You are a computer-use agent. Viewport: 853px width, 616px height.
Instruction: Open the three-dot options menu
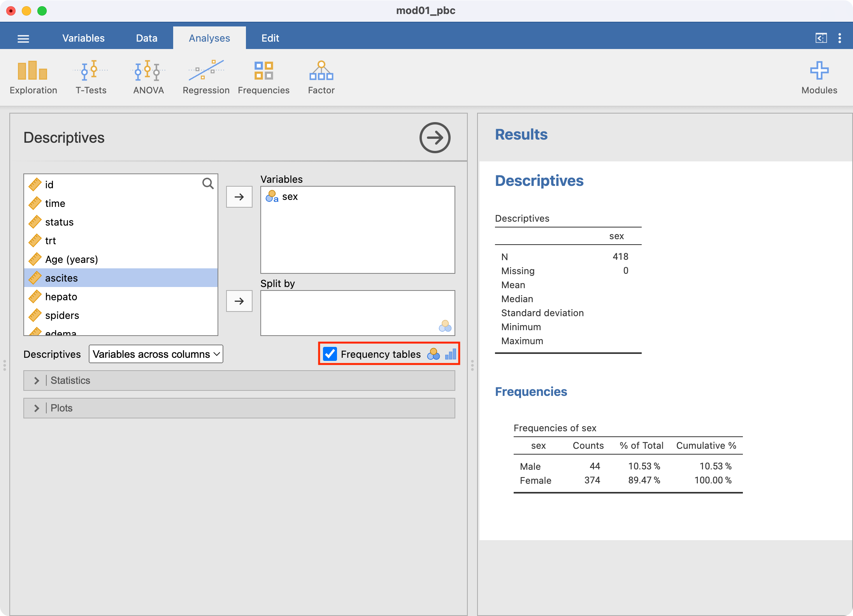pyautogui.click(x=839, y=38)
